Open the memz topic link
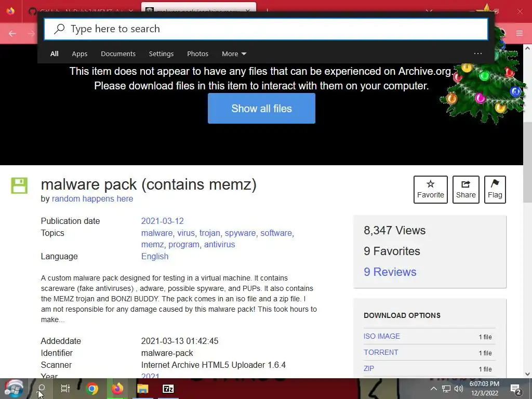Screen dimensions: 532x399 [x=152, y=245]
